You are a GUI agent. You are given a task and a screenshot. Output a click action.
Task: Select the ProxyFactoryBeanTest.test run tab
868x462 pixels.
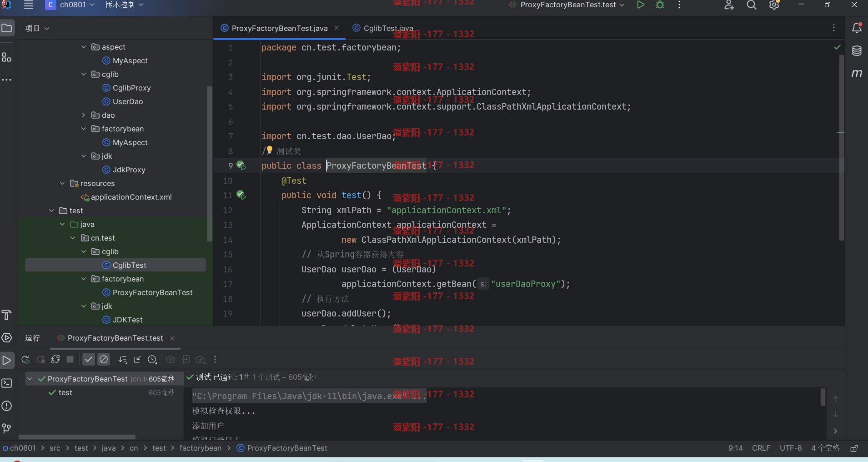click(x=115, y=338)
